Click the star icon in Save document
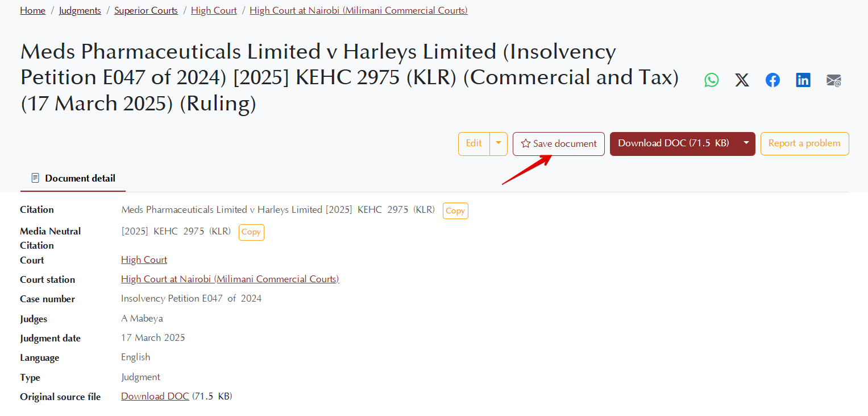 [526, 144]
